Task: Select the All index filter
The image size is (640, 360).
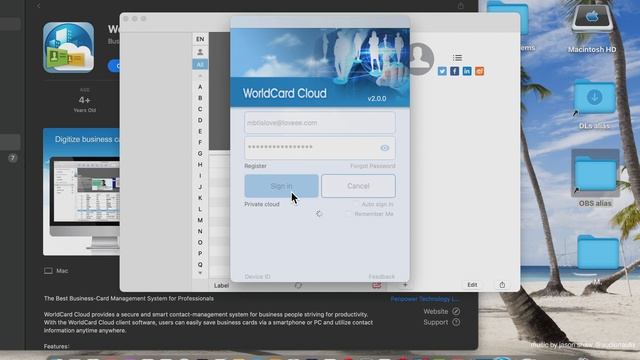Action: point(200,64)
